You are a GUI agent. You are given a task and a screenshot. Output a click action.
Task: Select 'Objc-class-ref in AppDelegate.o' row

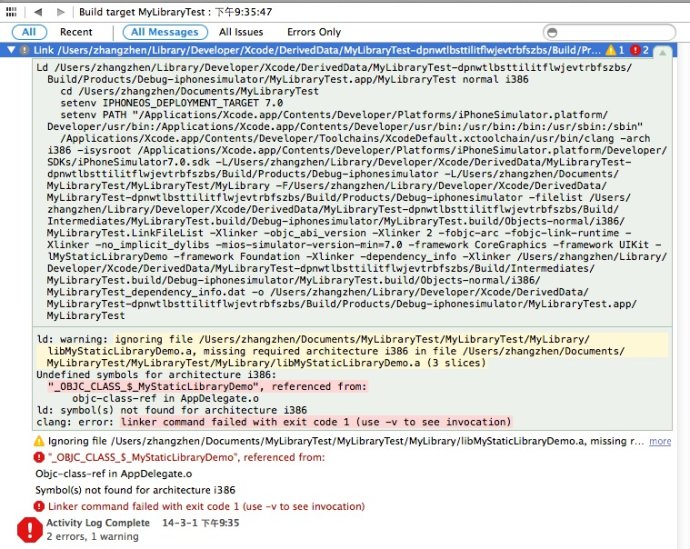point(114,474)
